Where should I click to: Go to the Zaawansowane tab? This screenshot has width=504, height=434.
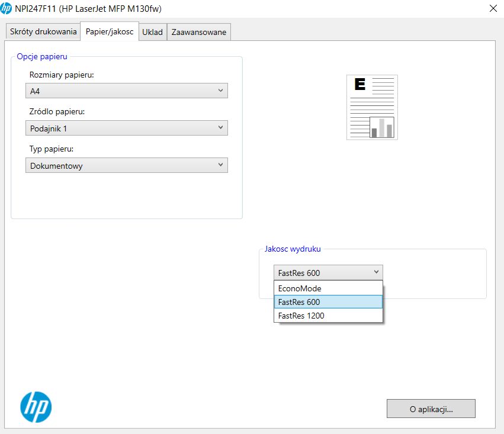[199, 32]
